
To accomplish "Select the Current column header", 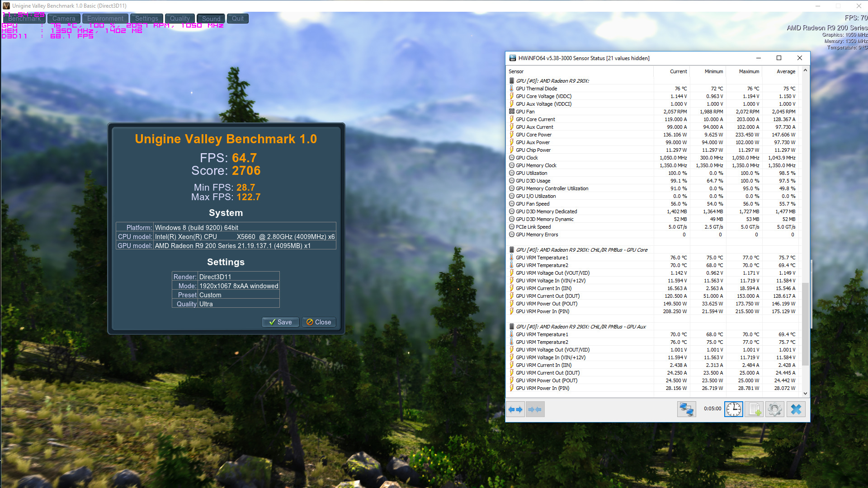I will pos(671,71).
